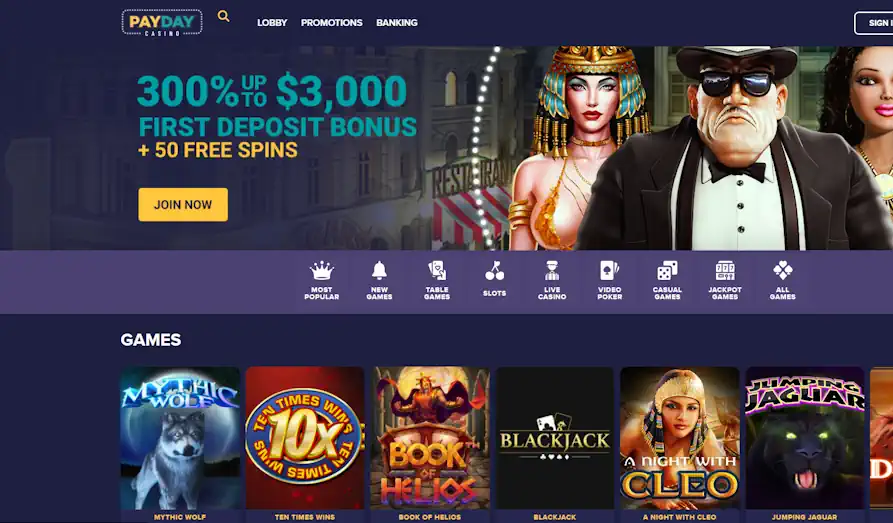Go to the Lobby menu item
This screenshot has width=893, height=523.
[x=272, y=23]
